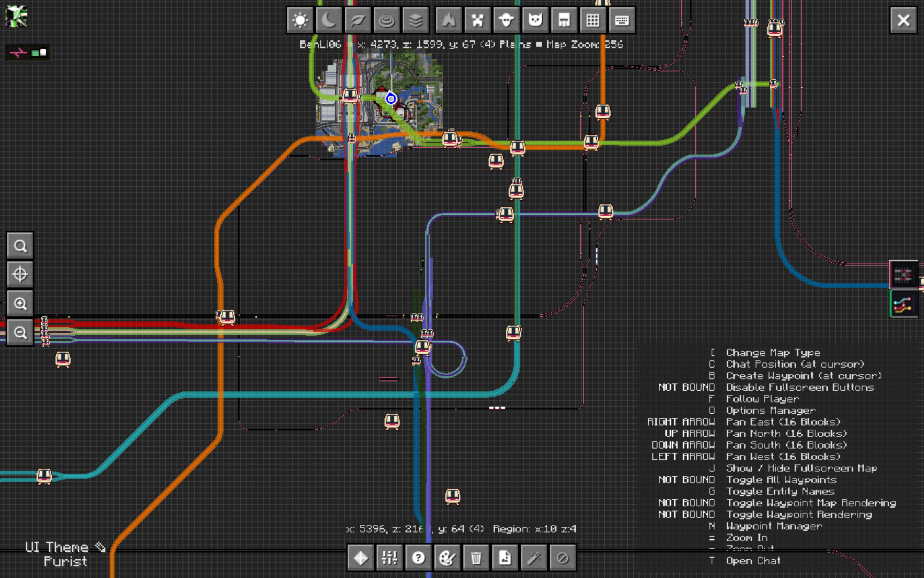Click the magnifier search button on left
924x578 pixels.
point(20,246)
